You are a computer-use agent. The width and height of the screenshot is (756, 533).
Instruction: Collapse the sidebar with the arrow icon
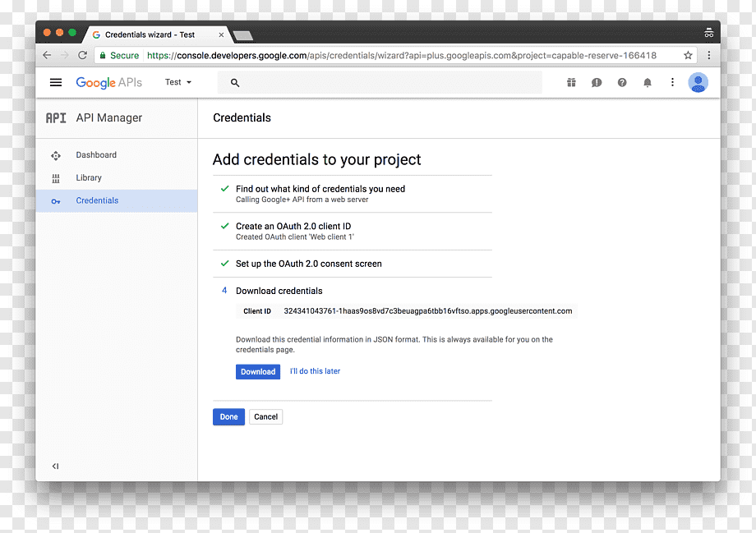click(55, 466)
